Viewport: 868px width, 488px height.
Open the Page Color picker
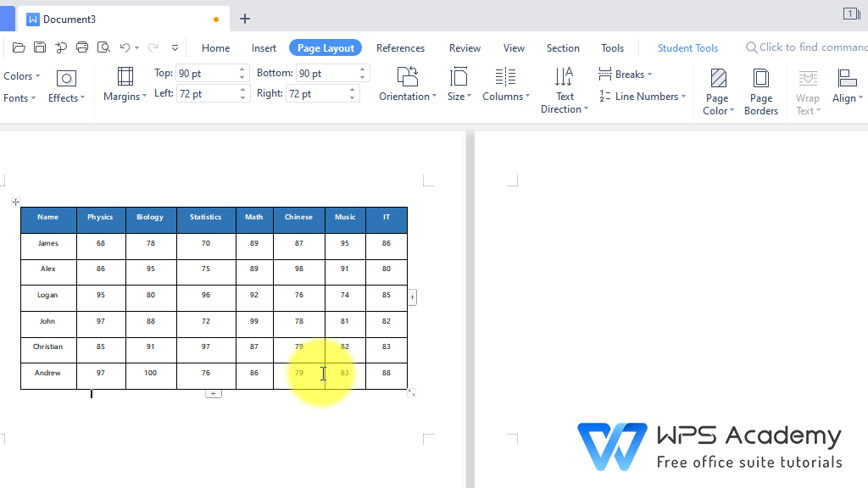pos(717,89)
